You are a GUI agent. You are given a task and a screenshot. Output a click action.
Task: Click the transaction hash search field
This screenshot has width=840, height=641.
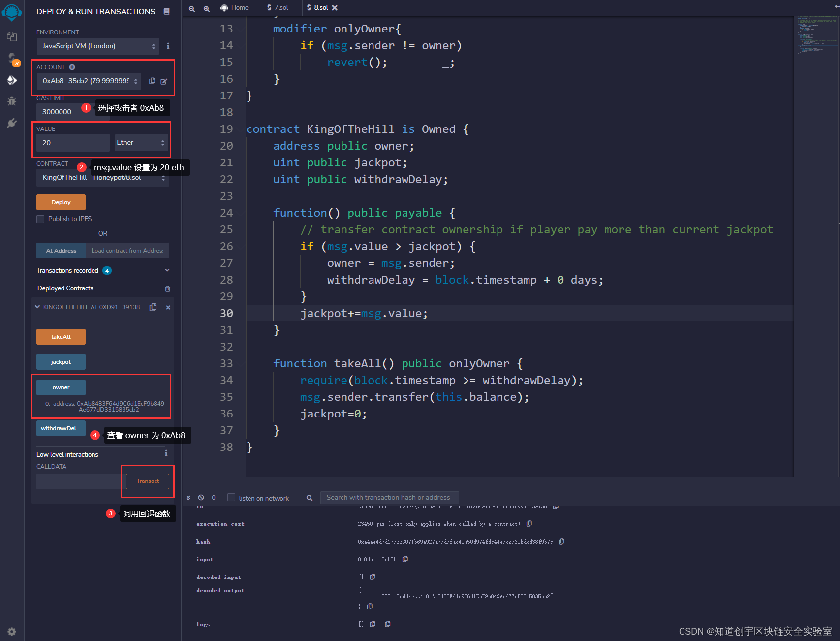[390, 498]
